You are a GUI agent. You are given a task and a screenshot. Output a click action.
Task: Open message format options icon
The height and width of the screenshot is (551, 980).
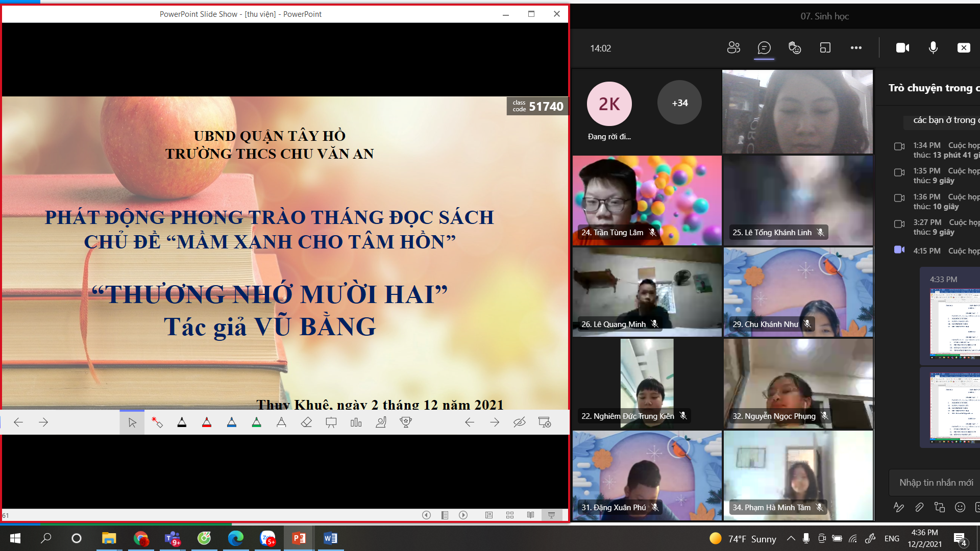[899, 507]
